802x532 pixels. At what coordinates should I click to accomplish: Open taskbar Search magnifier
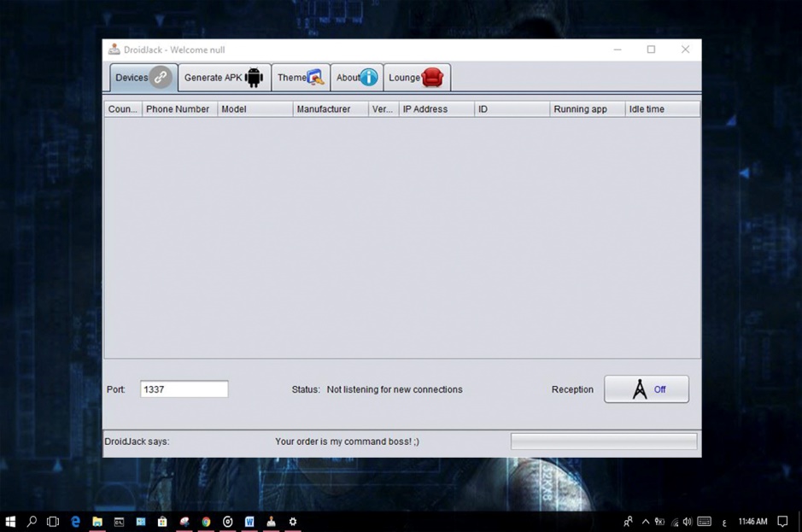coord(32,521)
